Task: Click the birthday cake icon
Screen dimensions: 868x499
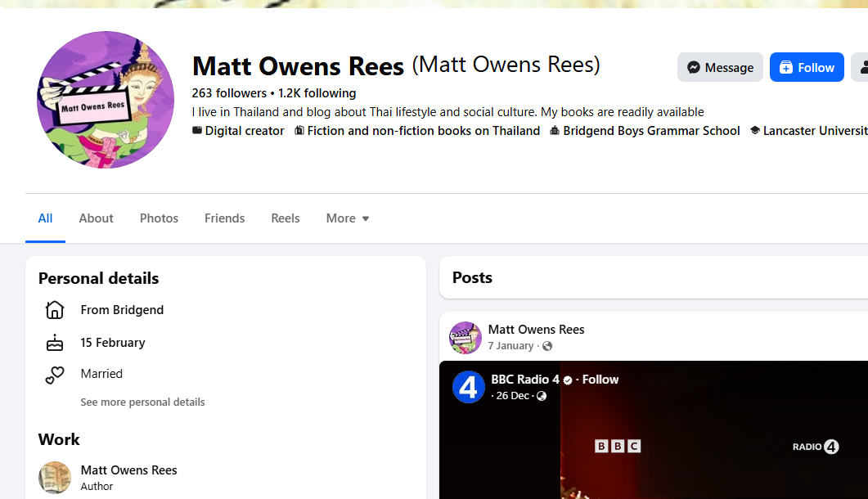Action: pyautogui.click(x=55, y=343)
